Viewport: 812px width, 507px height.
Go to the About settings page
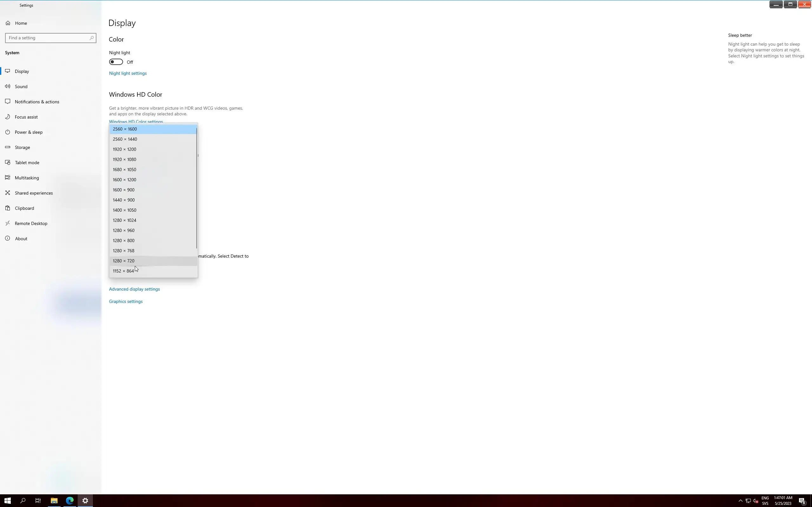[21, 239]
